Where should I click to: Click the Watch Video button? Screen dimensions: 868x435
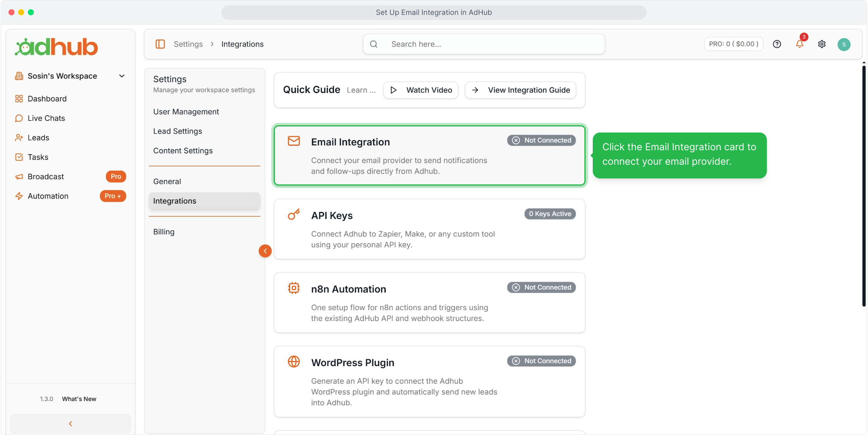click(421, 90)
